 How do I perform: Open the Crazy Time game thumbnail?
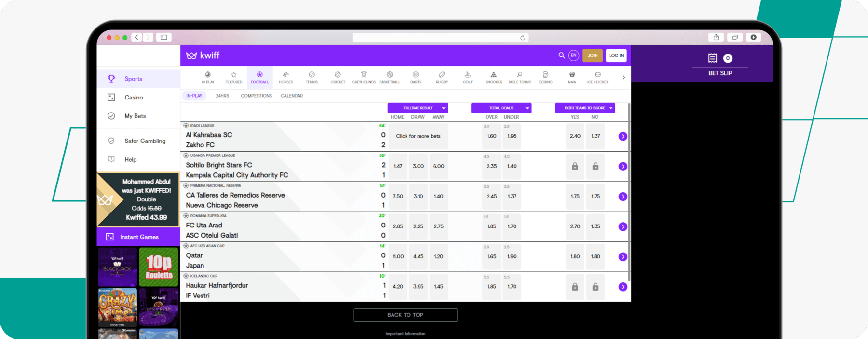click(117, 308)
